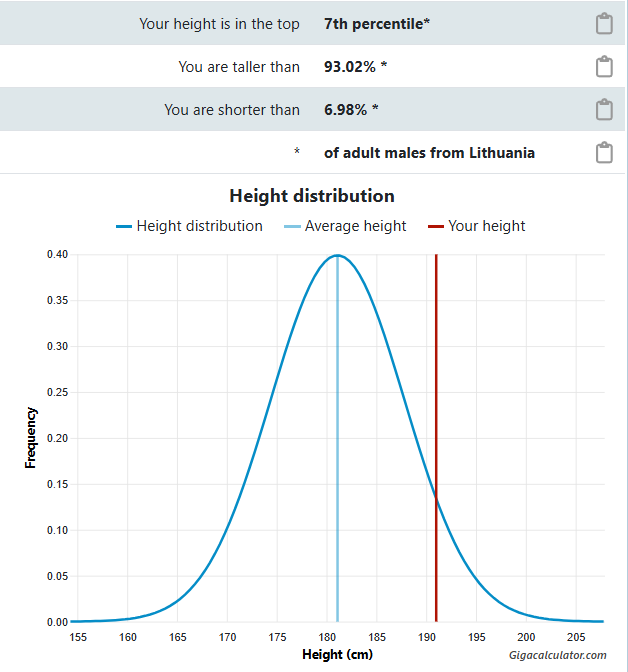Click the light blue Average height legend swatch
Viewport: 628px width, 672px height.
[292, 226]
